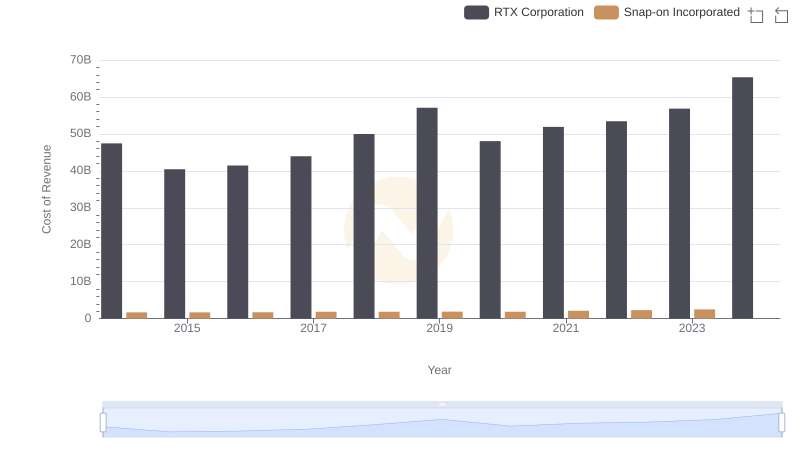Click the right handle of the zoom slider
This screenshot has width=800, height=461.
point(781,422)
